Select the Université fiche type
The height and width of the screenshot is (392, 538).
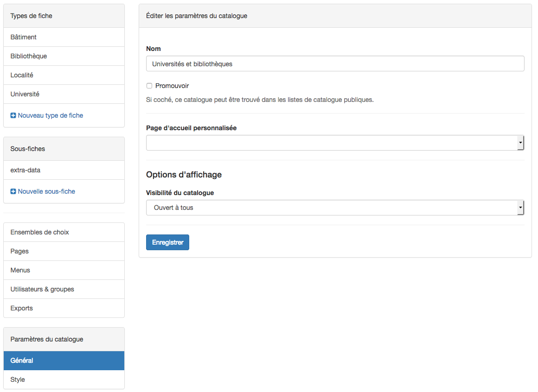coord(25,94)
